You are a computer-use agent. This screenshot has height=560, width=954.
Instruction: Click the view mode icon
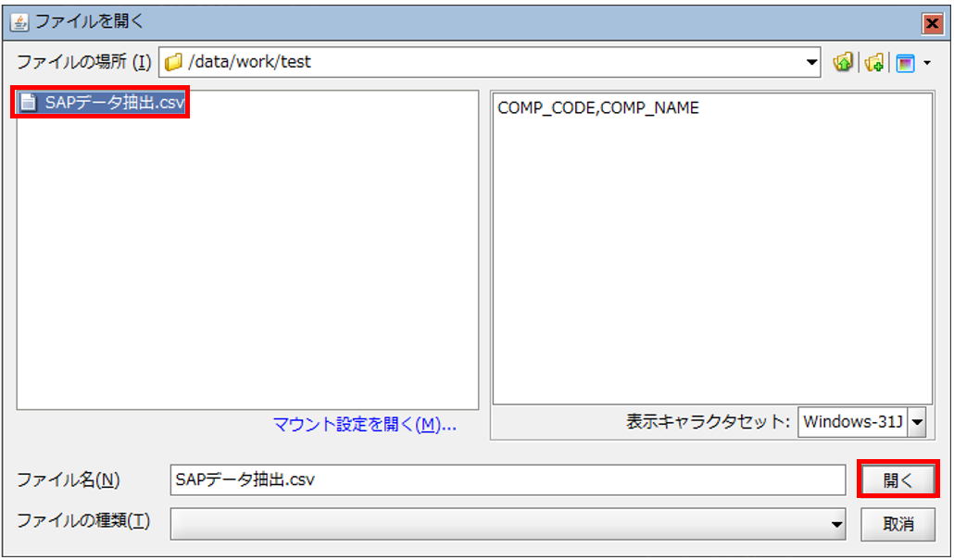coord(905,63)
